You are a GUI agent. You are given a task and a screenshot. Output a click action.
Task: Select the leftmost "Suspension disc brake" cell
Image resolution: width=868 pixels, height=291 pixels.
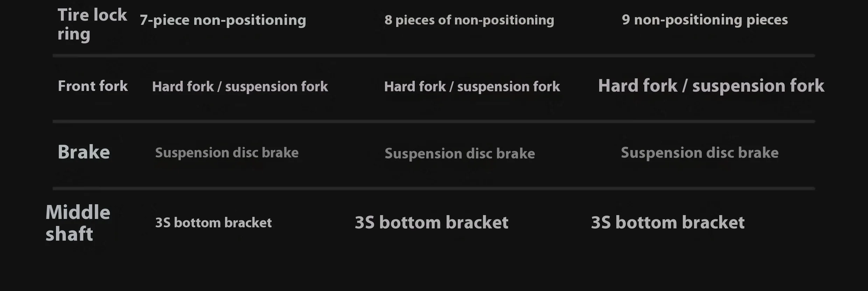tap(227, 153)
